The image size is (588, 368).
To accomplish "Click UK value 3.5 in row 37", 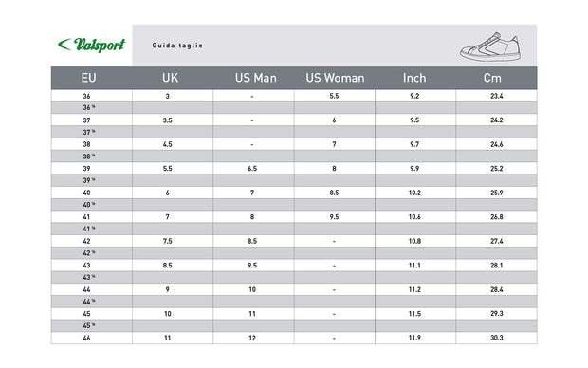I will (x=168, y=120).
